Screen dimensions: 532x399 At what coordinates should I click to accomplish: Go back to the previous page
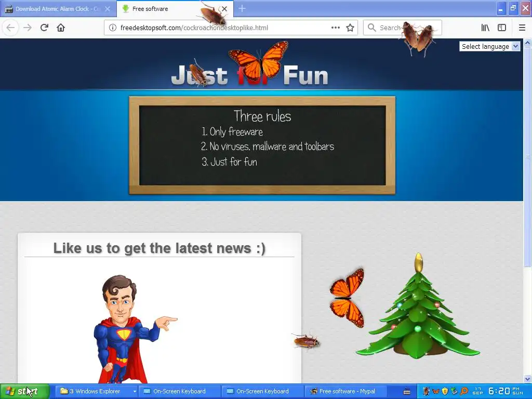(10, 28)
